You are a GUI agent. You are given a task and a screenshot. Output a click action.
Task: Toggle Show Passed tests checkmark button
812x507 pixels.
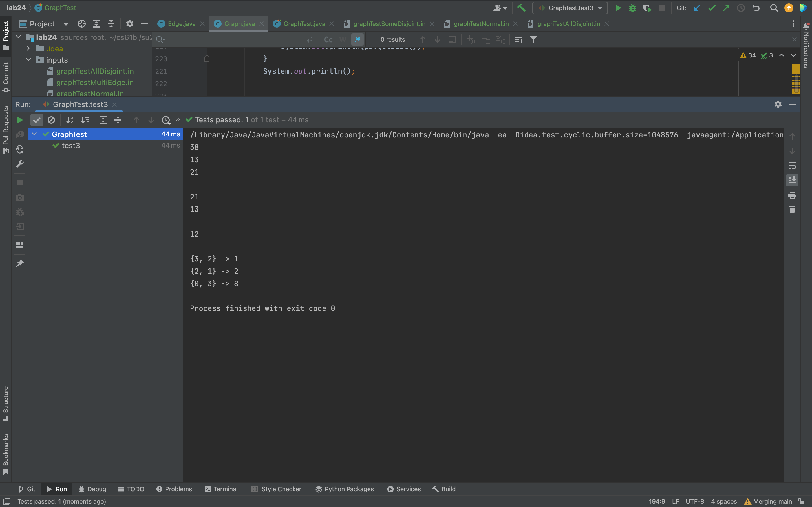tap(37, 120)
